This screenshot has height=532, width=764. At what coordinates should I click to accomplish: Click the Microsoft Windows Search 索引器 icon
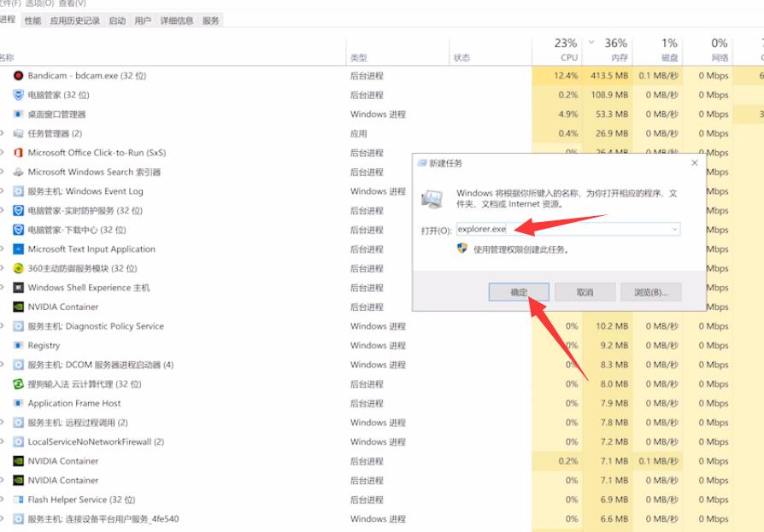coord(18,172)
